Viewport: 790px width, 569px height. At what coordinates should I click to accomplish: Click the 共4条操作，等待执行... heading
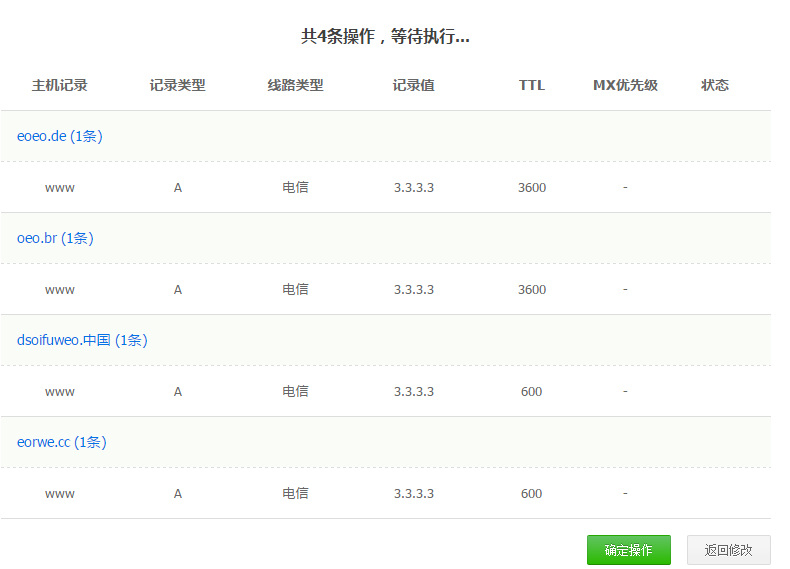tap(385, 36)
